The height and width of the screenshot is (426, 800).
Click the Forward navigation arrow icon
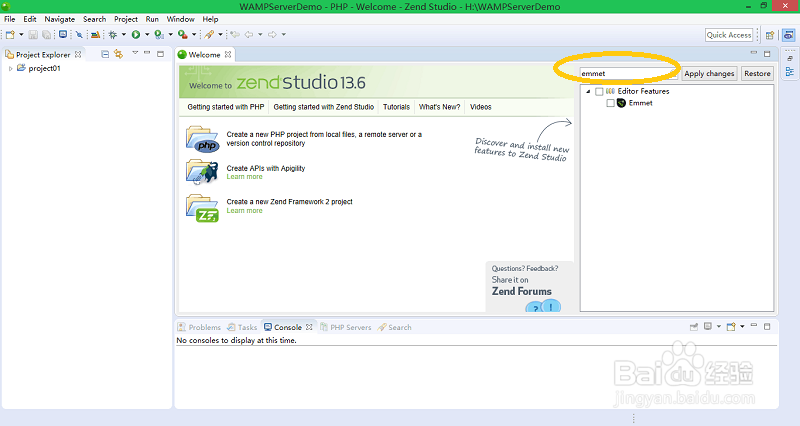pos(272,35)
